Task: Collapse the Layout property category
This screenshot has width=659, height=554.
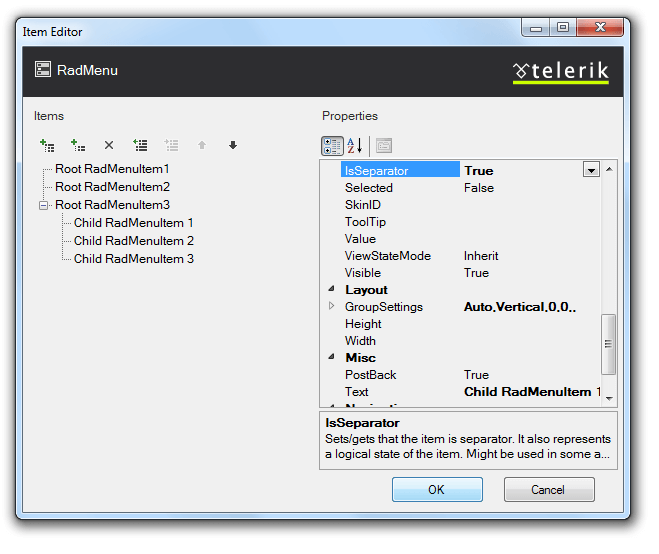Action: coord(331,289)
